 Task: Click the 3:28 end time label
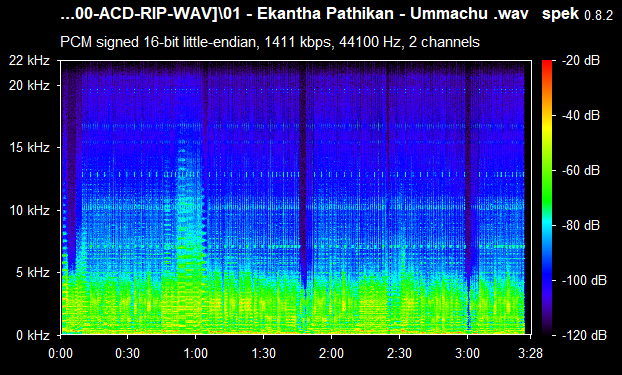click(530, 353)
